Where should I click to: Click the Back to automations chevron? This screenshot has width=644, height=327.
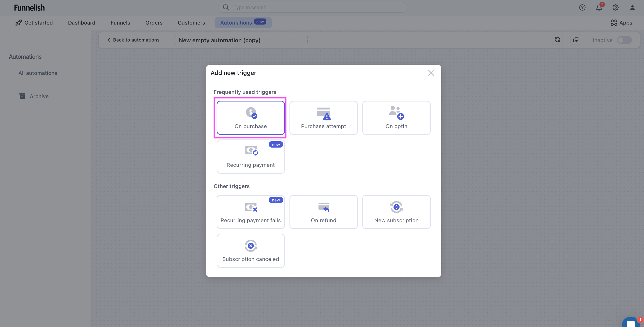[x=109, y=40]
